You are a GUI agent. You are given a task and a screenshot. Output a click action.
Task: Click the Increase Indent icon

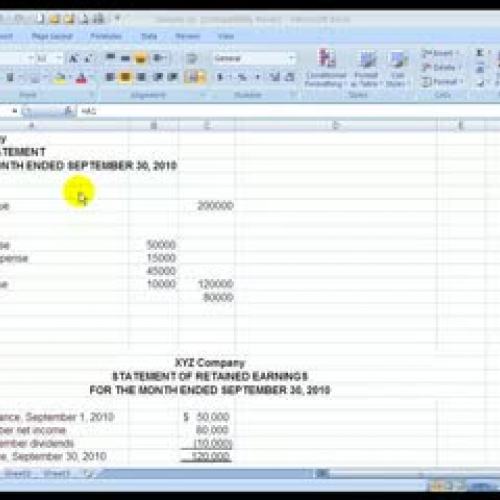coord(172,77)
